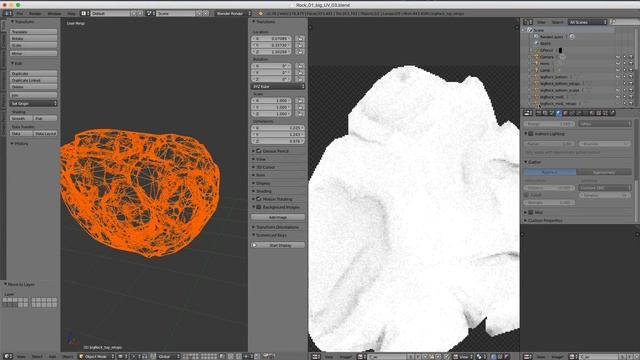Click the GPencil black color swatch
The height and width of the screenshot is (360, 640).
[560, 50]
